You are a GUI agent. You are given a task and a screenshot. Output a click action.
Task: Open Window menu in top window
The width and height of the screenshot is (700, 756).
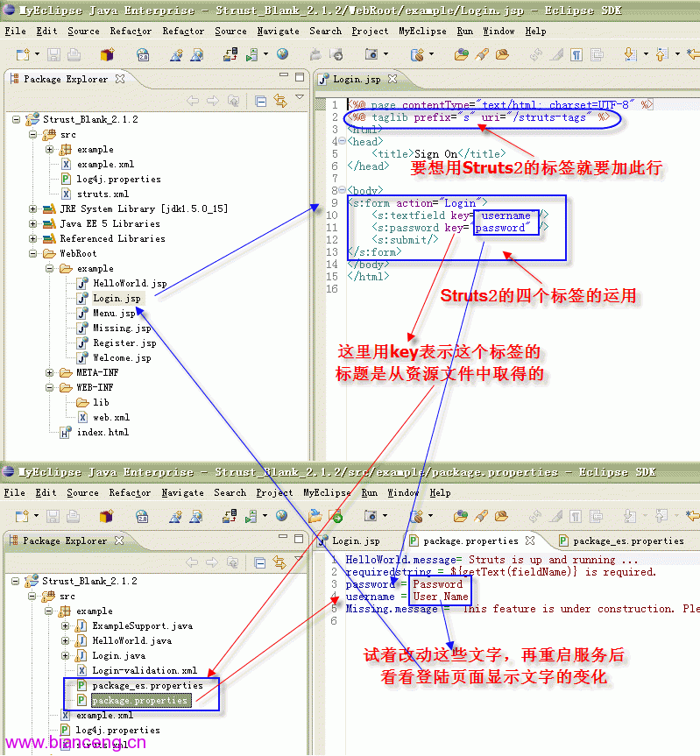click(498, 32)
